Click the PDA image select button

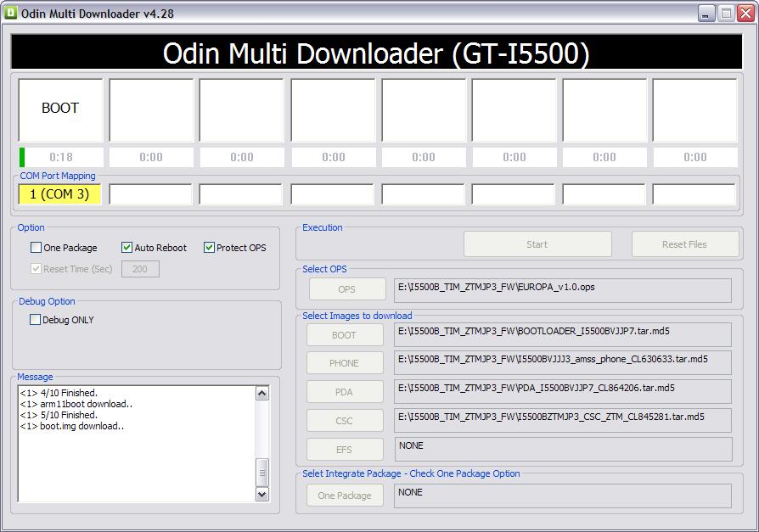[x=344, y=392]
